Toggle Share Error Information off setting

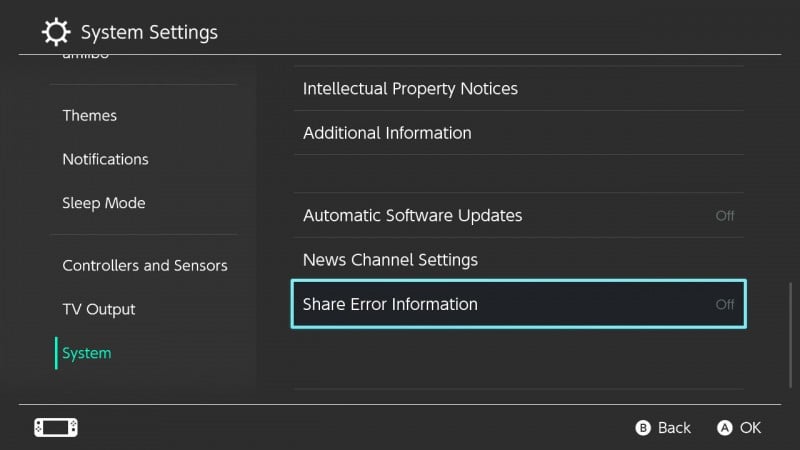pyautogui.click(x=518, y=304)
